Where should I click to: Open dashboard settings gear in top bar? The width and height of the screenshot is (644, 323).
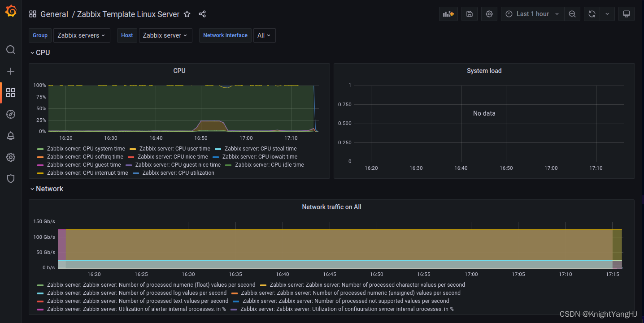pos(489,14)
